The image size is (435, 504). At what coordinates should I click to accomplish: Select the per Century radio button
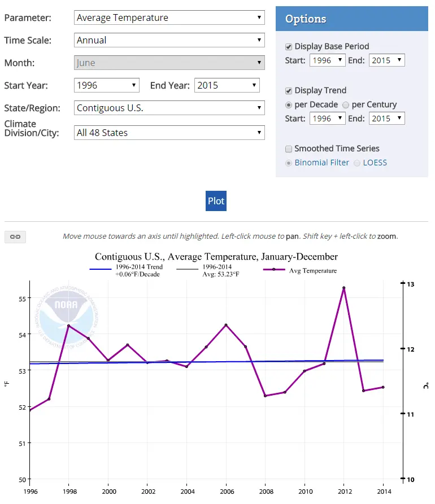346,104
